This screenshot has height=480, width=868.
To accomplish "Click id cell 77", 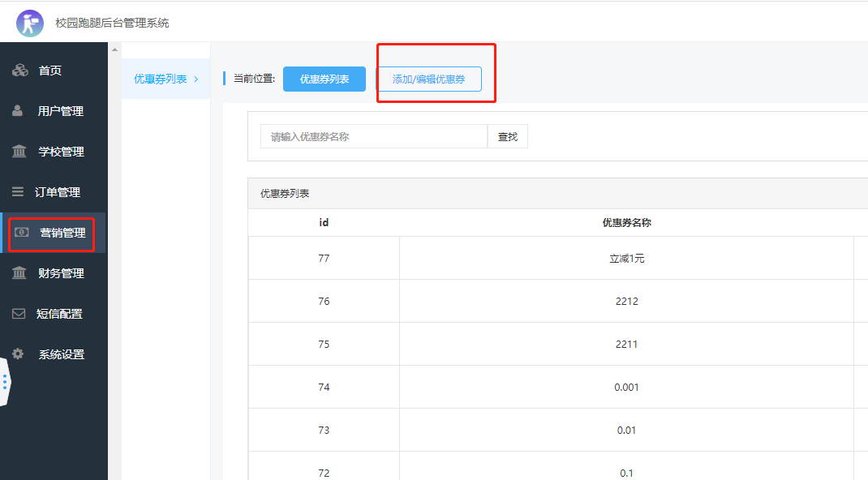I will [324, 259].
